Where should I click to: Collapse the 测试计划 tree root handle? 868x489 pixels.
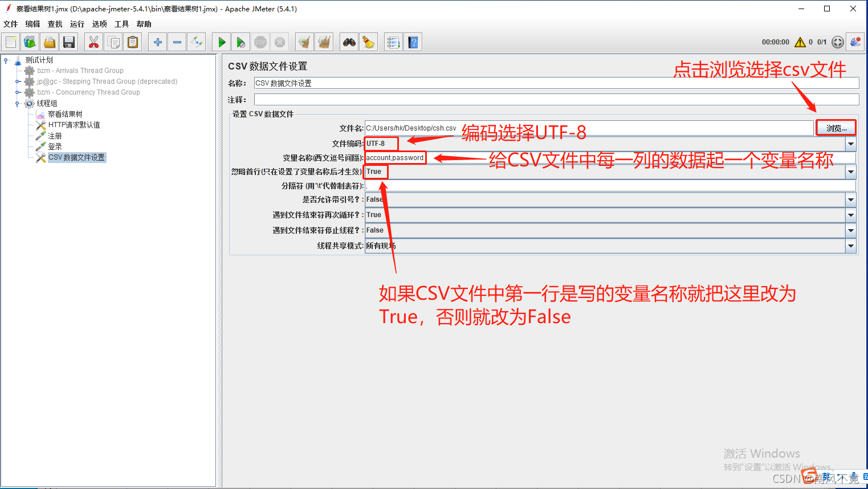tap(6, 60)
